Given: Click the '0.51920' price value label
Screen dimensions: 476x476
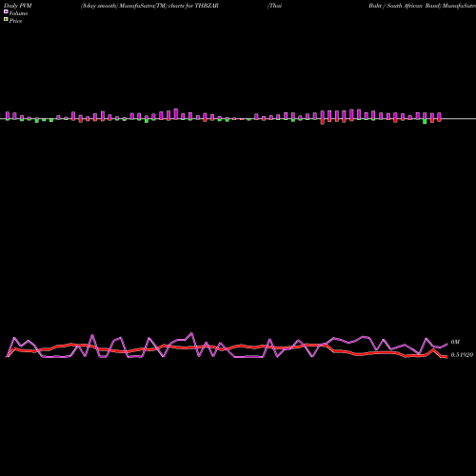Looking at the screenshot, I should 462,355.
